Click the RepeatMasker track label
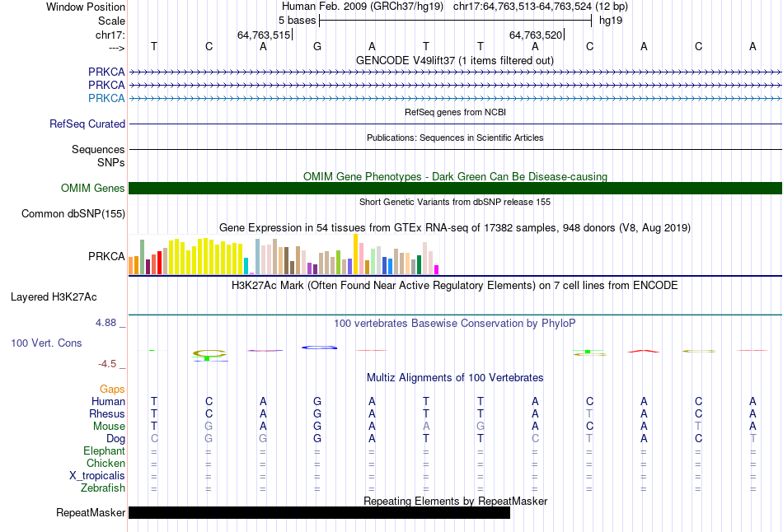The image size is (783, 532). [x=91, y=512]
